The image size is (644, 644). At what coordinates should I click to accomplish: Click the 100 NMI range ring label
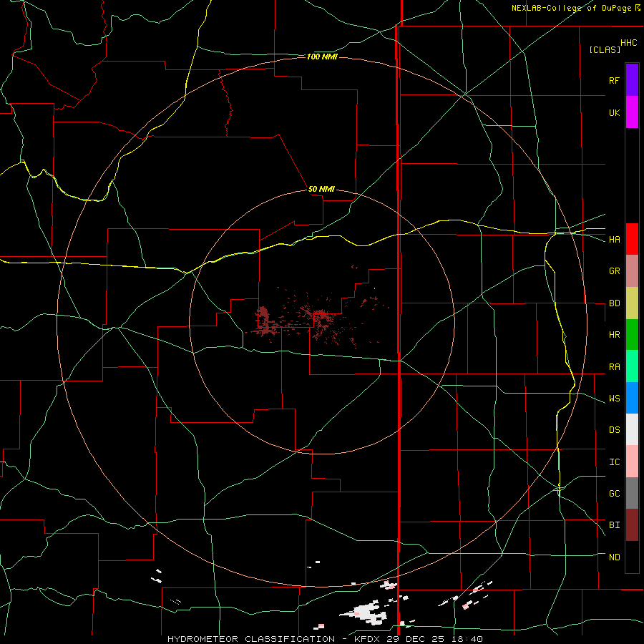point(322,57)
